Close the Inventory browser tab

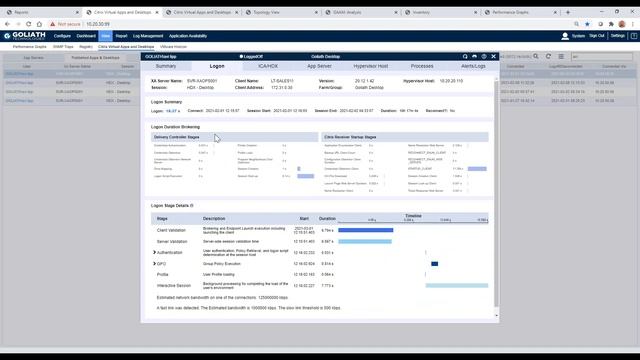pos(476,12)
